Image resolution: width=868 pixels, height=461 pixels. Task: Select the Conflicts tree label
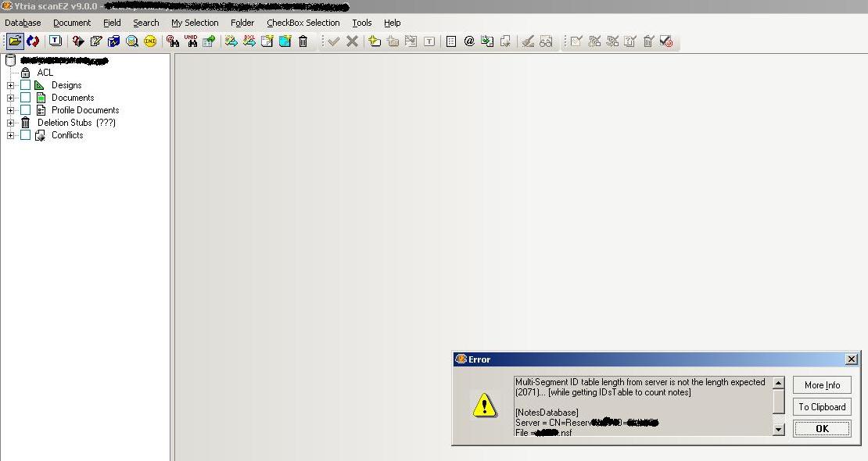(x=67, y=135)
